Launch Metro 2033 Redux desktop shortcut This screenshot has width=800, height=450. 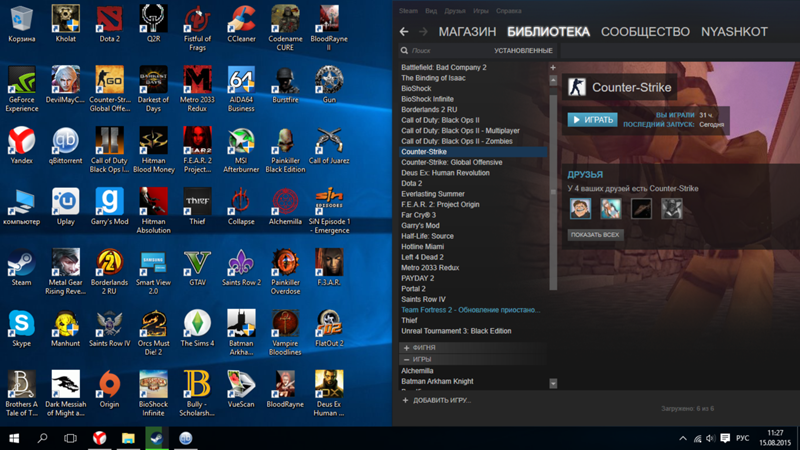[197, 89]
